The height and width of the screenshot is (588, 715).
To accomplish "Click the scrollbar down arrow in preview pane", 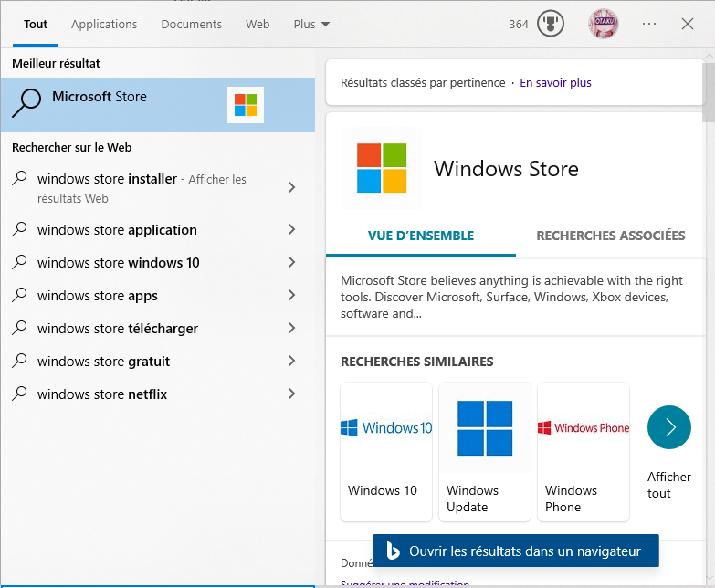I will point(710,579).
